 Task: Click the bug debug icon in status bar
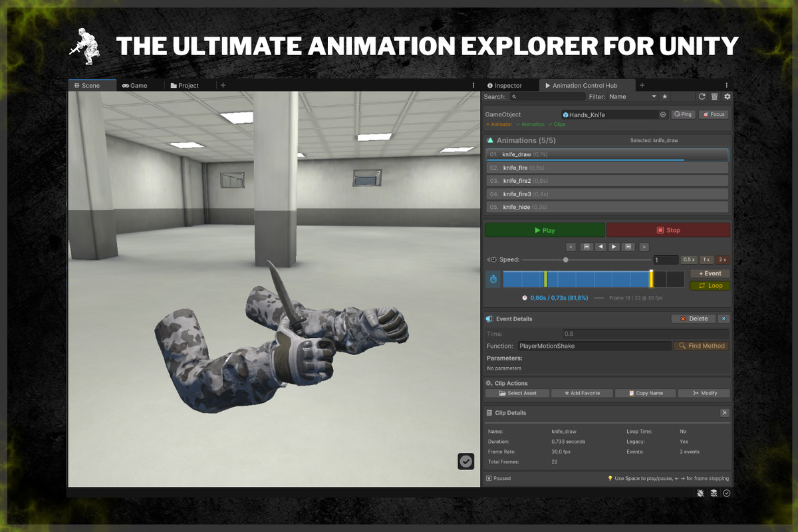[x=701, y=493]
